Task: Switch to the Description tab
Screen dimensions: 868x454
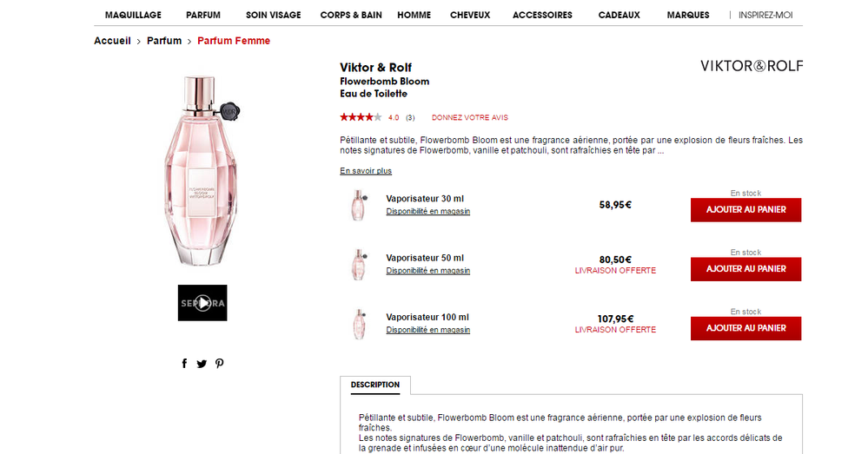Action: tap(375, 385)
